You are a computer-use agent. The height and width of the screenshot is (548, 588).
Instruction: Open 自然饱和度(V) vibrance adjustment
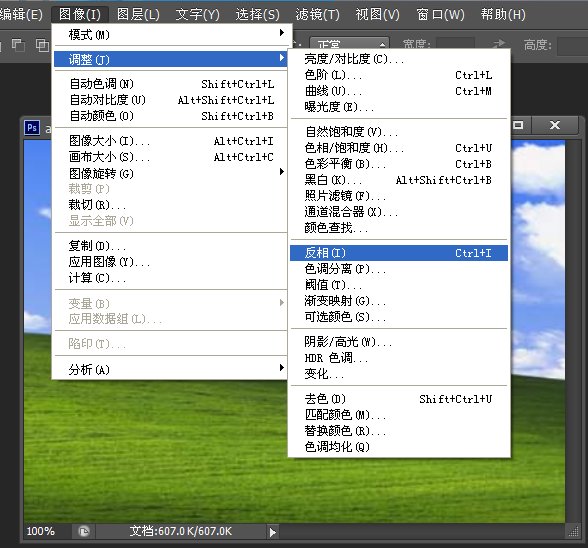(399, 132)
